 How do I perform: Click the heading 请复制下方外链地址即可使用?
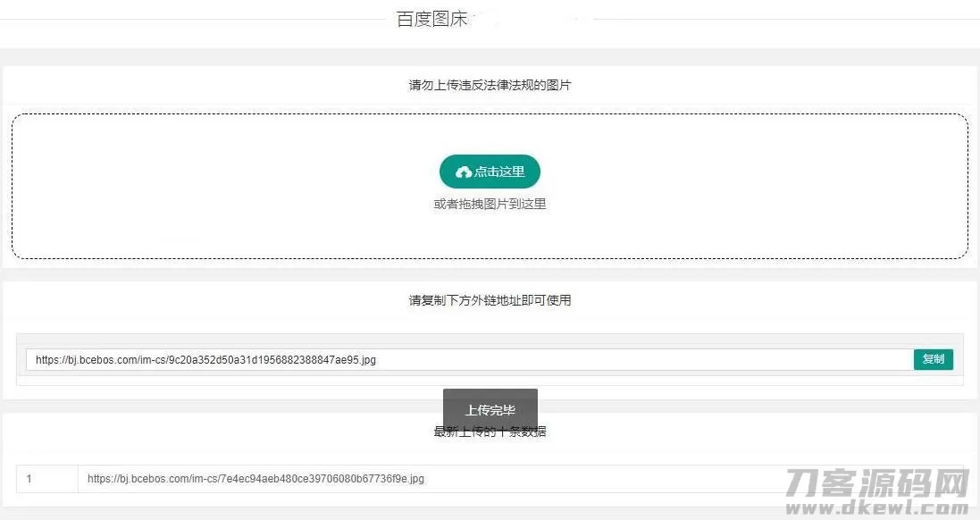[490, 300]
